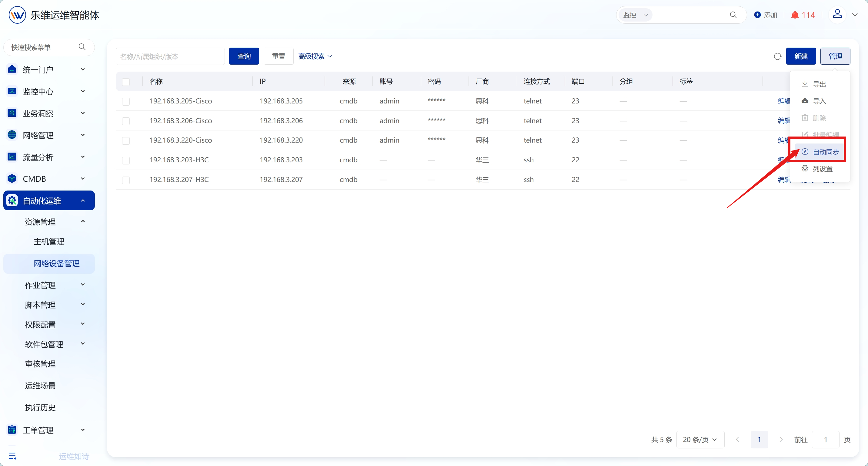The height and width of the screenshot is (466, 868).
Task: Click the 192.168.3.203-H3C name cell
Action: pos(179,160)
